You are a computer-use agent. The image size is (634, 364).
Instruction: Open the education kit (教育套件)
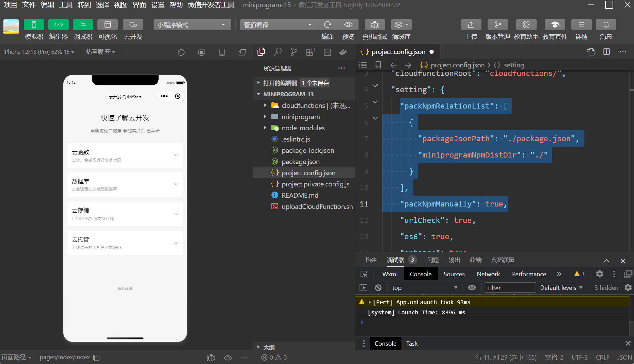555,25
